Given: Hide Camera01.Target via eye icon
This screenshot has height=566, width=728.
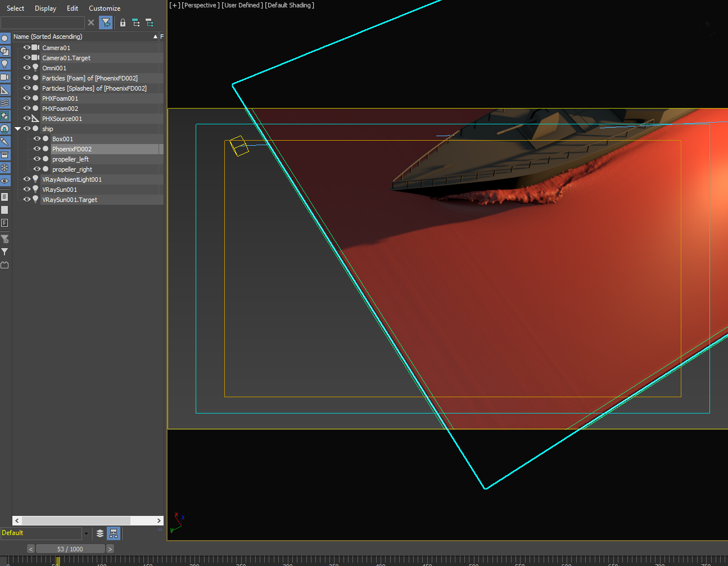Looking at the screenshot, I should (26, 58).
